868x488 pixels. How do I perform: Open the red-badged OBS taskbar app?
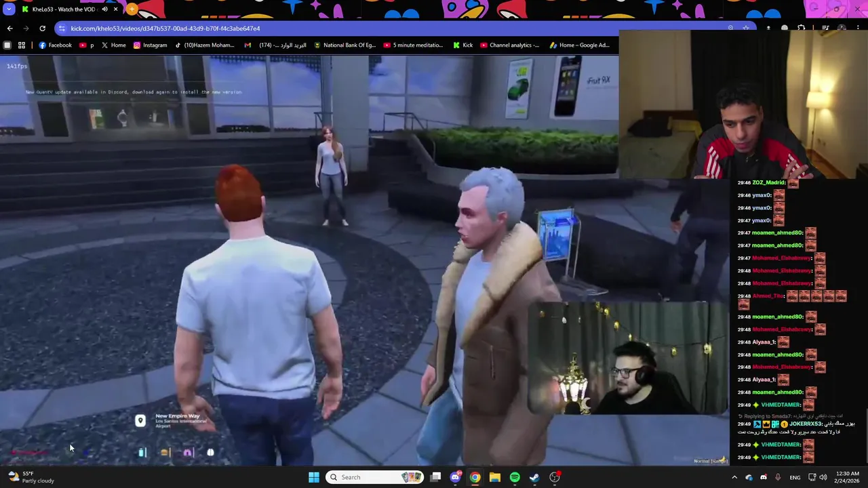pyautogui.click(x=555, y=477)
